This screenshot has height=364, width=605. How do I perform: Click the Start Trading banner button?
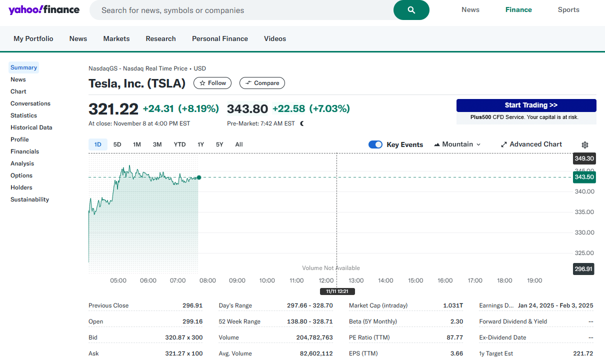tap(526, 105)
